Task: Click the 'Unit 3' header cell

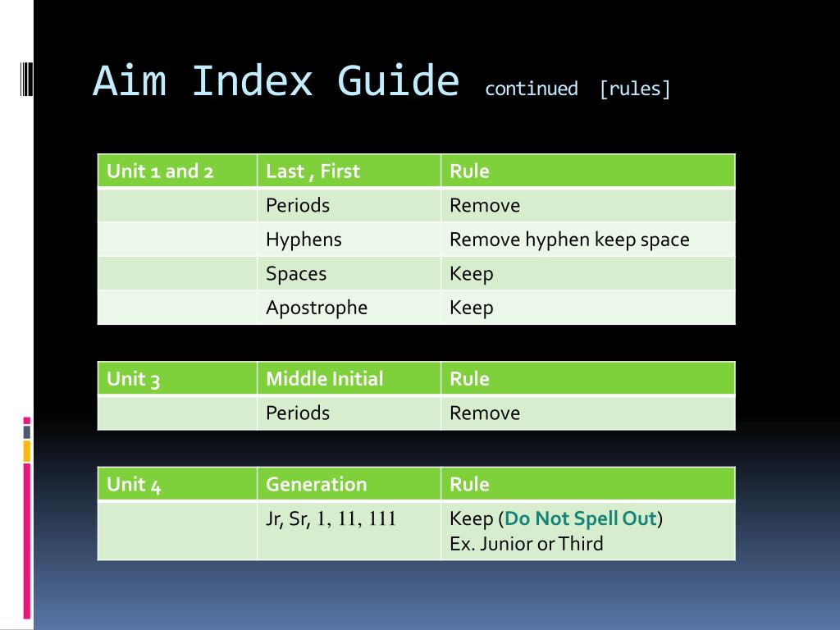Action: 177,379
